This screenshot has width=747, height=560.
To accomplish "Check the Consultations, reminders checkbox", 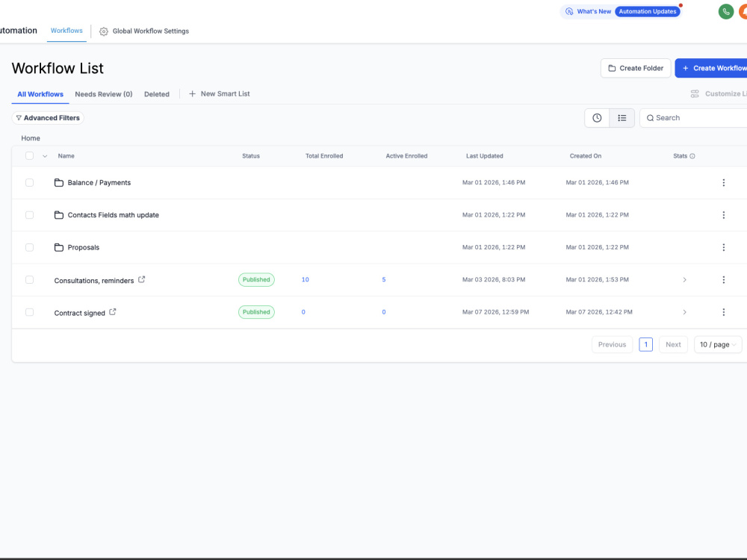I will click(30, 280).
